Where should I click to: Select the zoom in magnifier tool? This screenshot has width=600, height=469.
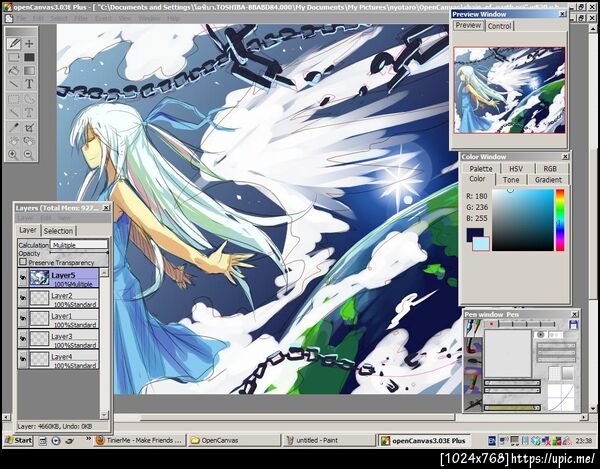(14, 154)
